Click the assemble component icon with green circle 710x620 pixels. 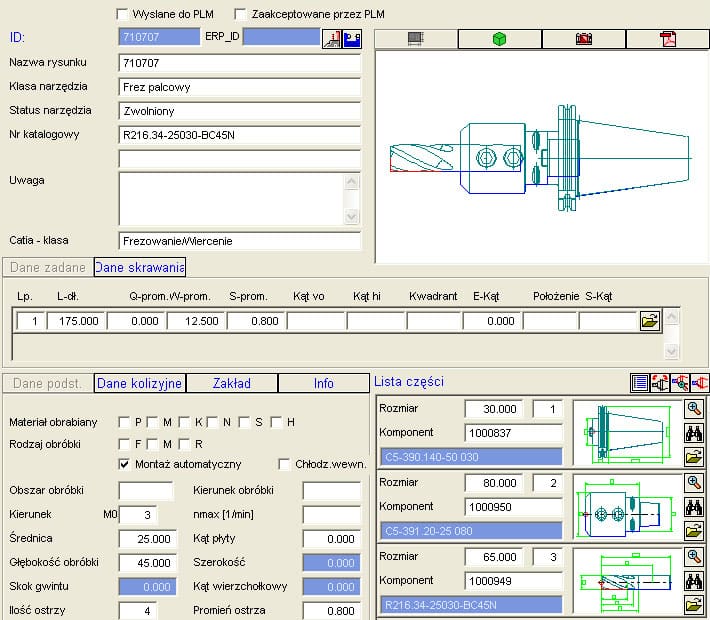pyautogui.click(x=680, y=383)
